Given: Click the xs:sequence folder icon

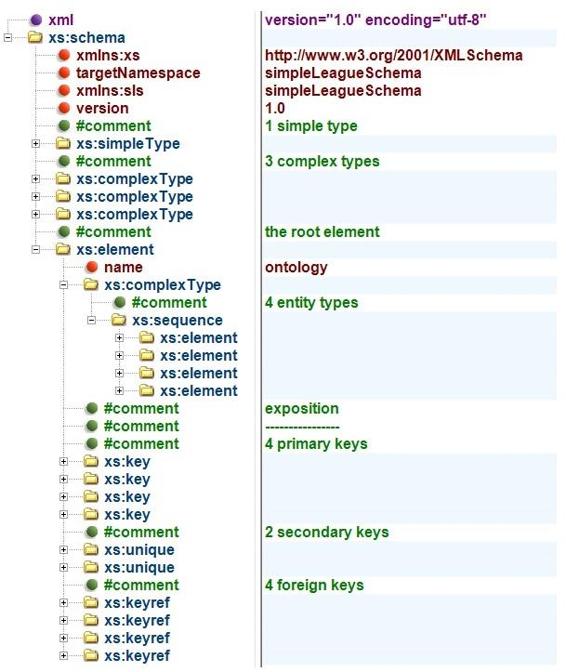Looking at the screenshot, I should pyautogui.click(x=119, y=320).
